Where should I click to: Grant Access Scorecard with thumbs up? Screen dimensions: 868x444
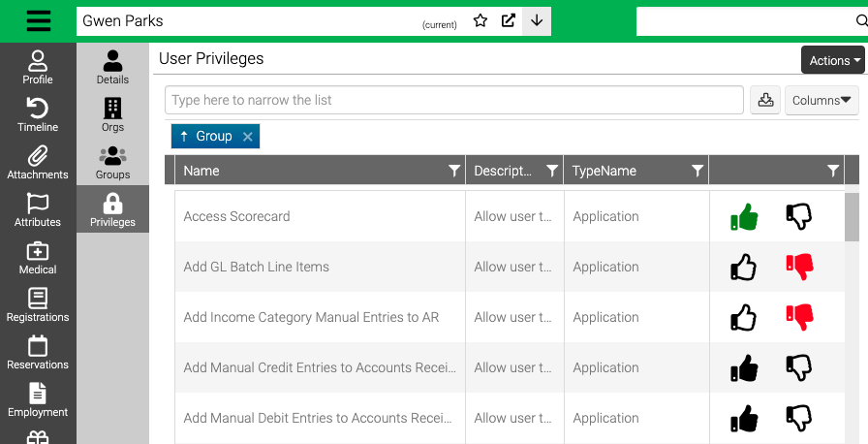(743, 216)
